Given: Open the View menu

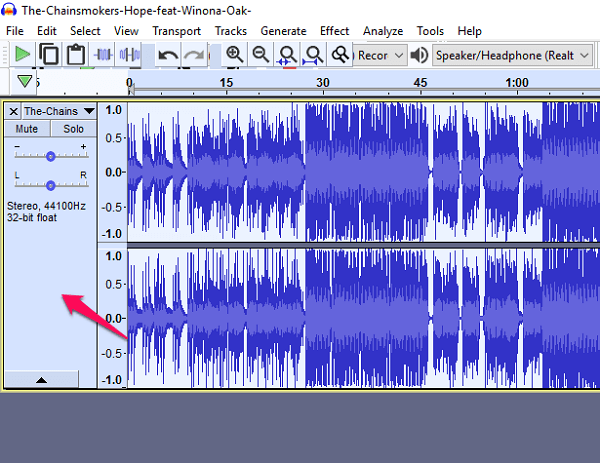Looking at the screenshot, I should coord(126,31).
